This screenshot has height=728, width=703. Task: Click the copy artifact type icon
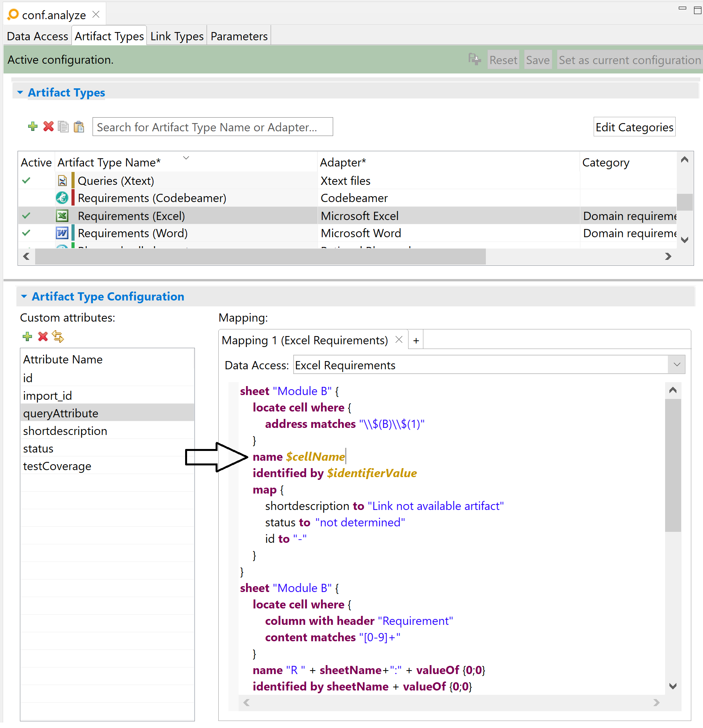click(63, 127)
